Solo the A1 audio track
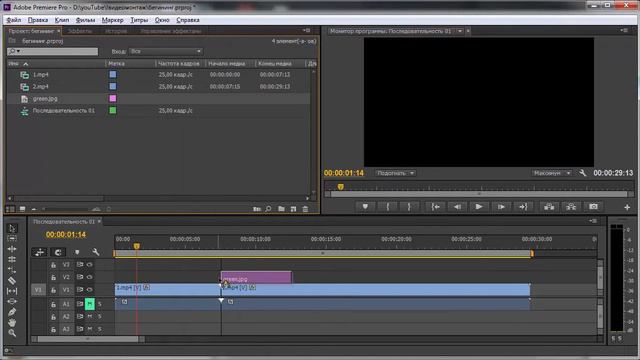Screen dimensions: 640x360 click(100, 304)
